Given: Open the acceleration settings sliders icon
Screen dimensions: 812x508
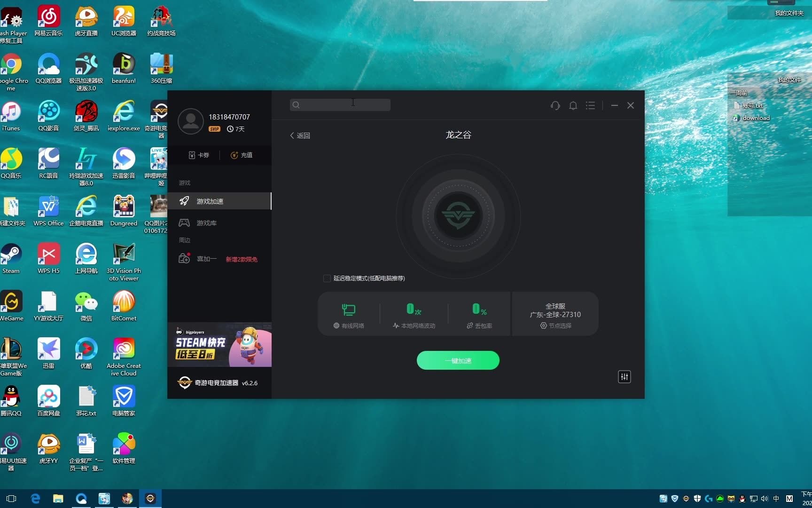Looking at the screenshot, I should pyautogui.click(x=624, y=377).
